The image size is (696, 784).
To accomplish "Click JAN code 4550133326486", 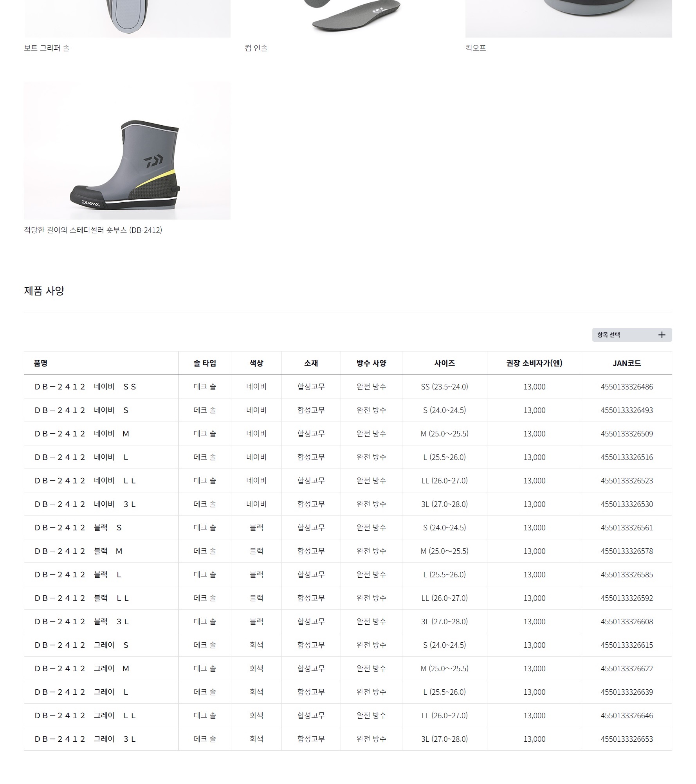I will (x=626, y=387).
